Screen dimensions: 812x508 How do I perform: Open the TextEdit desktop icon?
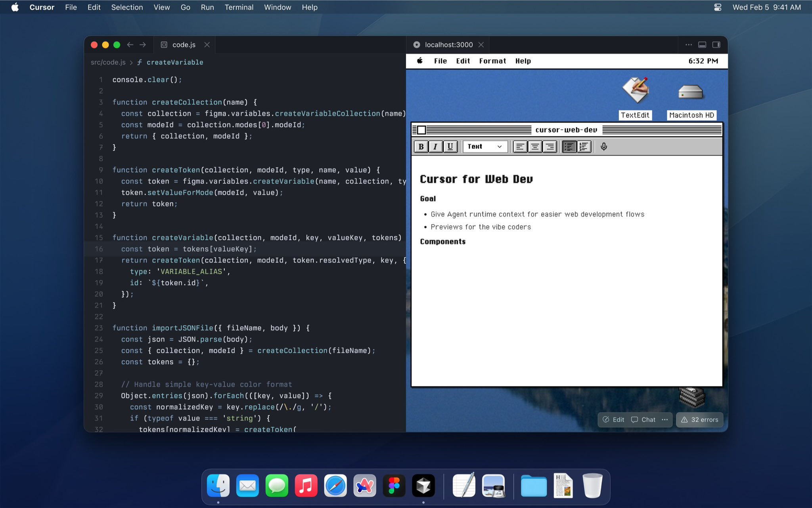[x=635, y=98]
